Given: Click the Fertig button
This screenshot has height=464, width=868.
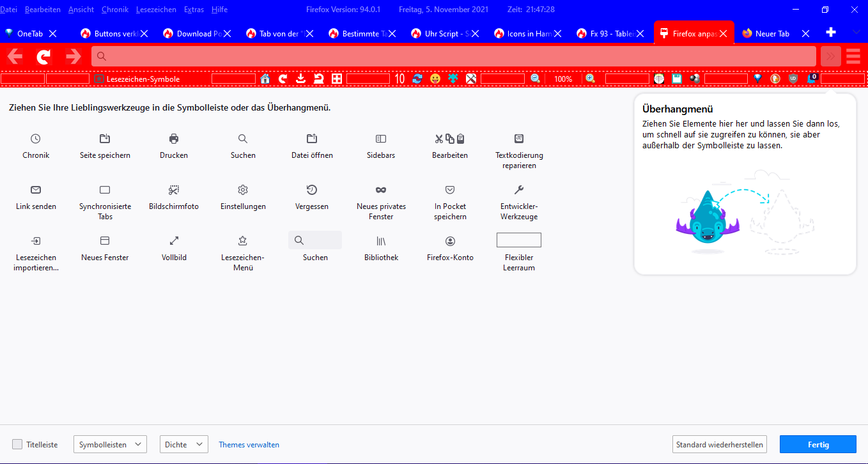Looking at the screenshot, I should tap(818, 444).
